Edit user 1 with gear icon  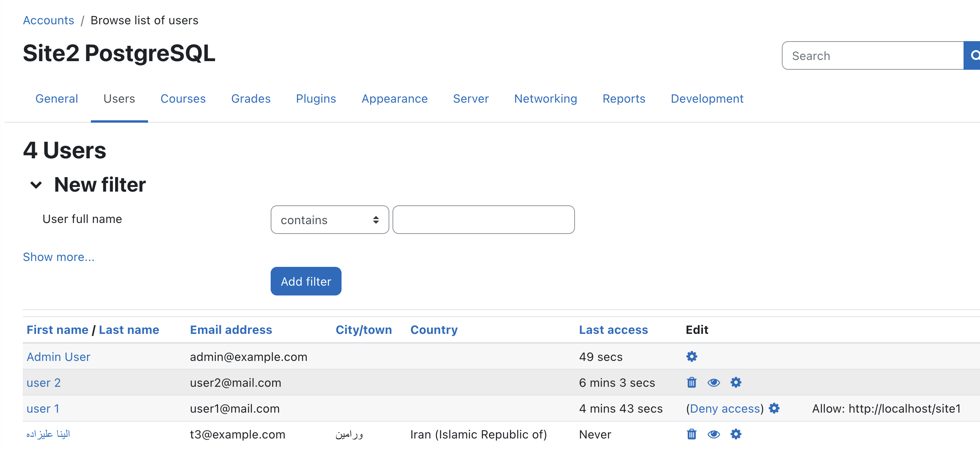(x=774, y=408)
